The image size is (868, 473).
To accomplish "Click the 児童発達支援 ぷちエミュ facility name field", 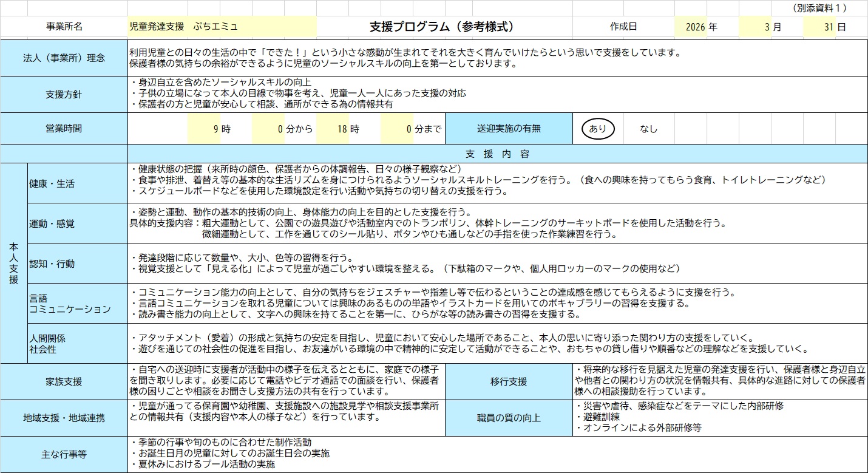I will [222, 27].
